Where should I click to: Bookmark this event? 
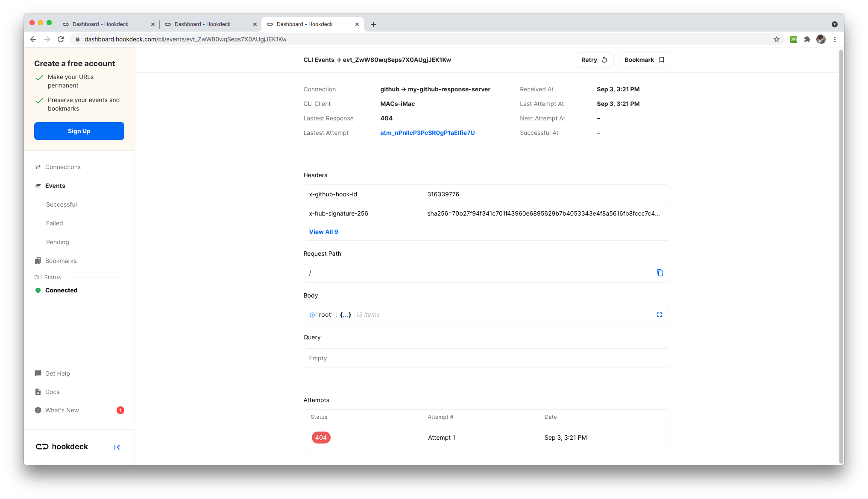[644, 60]
